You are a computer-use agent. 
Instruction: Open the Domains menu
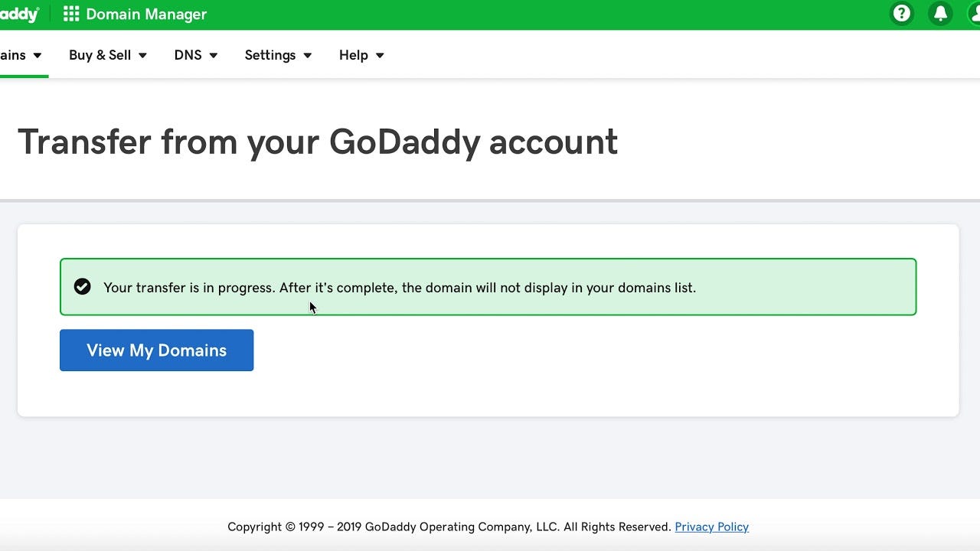[21, 55]
